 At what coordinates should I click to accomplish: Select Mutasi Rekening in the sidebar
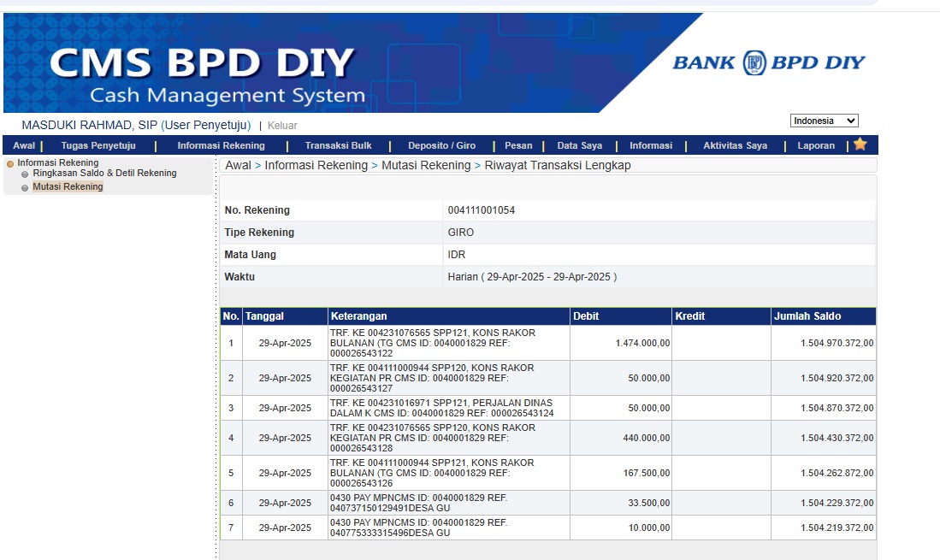(x=68, y=187)
